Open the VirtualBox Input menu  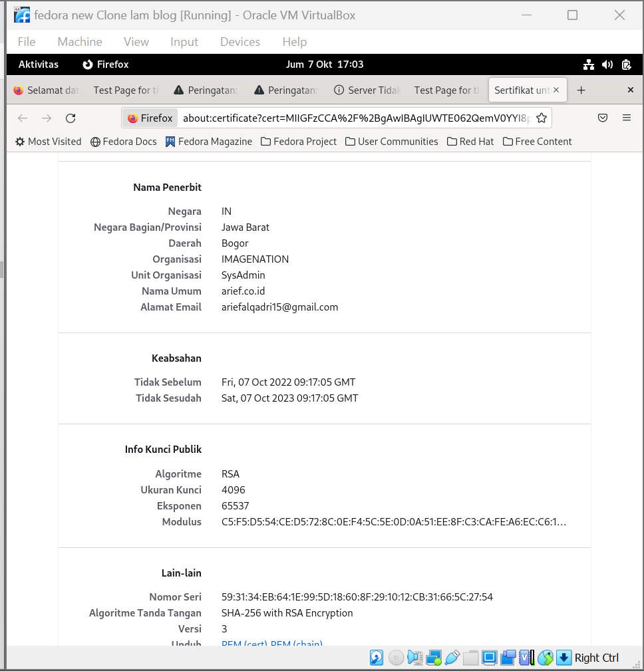(x=184, y=42)
